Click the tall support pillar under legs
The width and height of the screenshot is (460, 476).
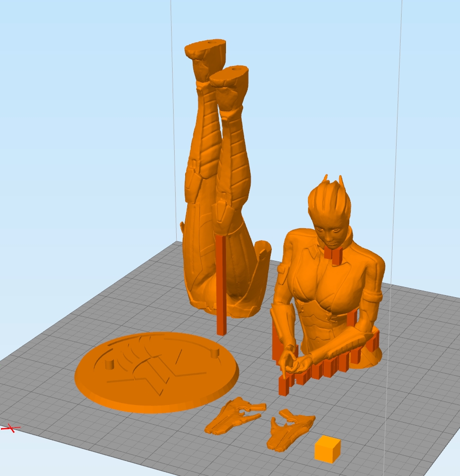coord(221,286)
